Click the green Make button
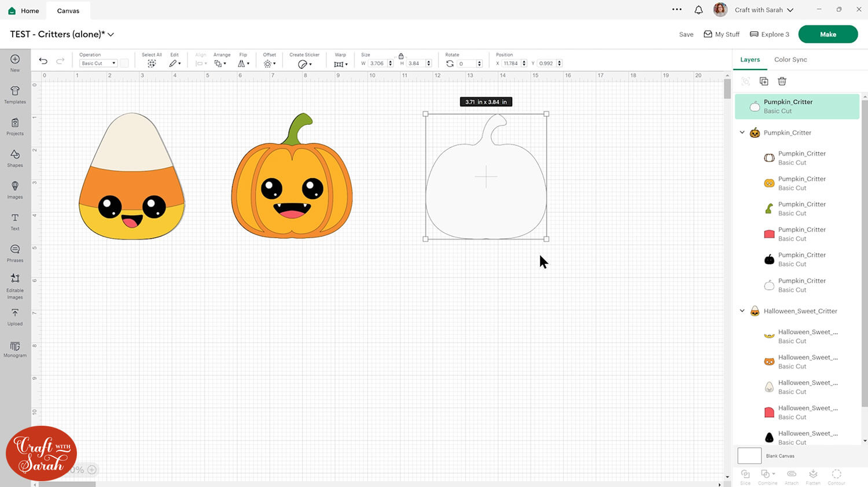The image size is (868, 487). (x=827, y=34)
